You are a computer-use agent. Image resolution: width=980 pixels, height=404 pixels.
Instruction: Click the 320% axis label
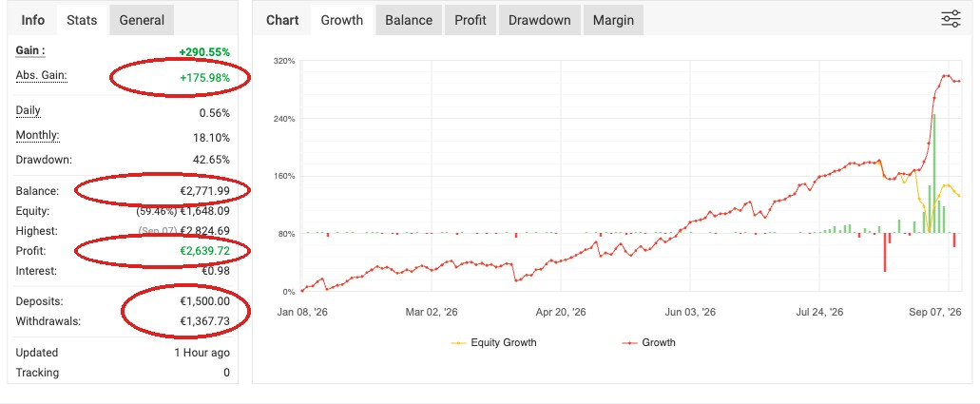click(284, 61)
